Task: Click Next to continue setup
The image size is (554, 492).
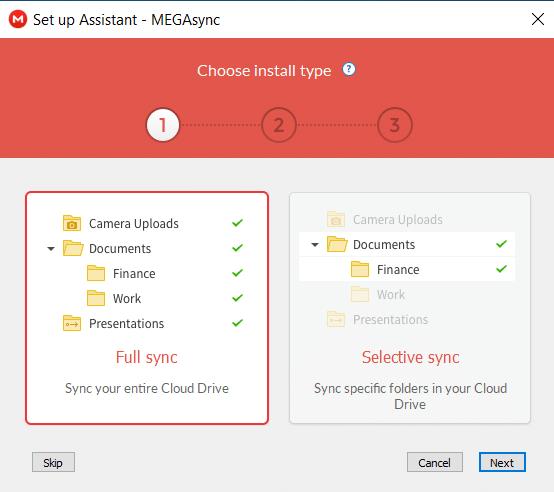Action: [x=502, y=462]
